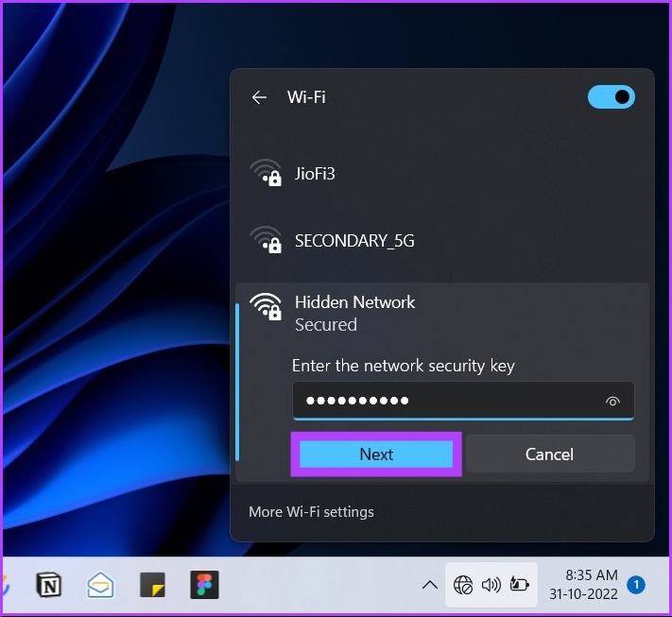Click Next to connect to the network
Viewport: 672px width, 617px height.
pyautogui.click(x=376, y=454)
